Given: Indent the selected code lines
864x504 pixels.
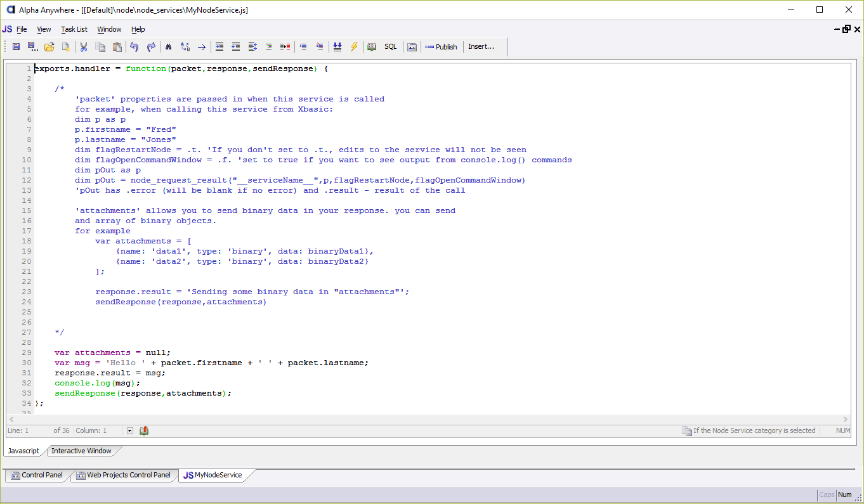Looking at the screenshot, I should tap(219, 47).
